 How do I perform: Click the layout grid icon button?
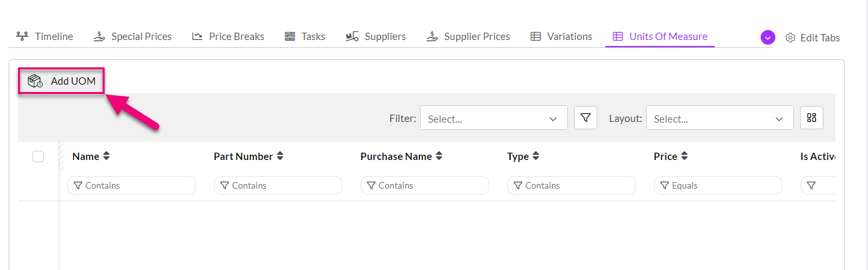click(811, 118)
